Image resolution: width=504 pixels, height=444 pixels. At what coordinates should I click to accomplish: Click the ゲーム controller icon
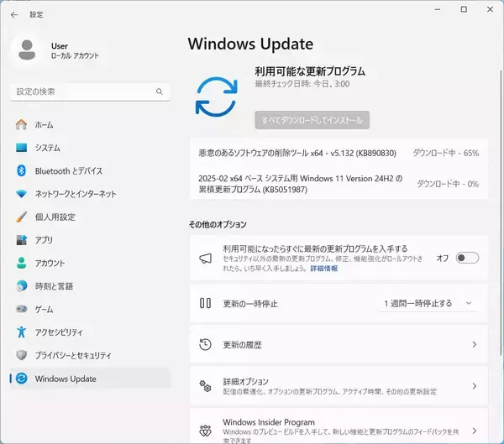[x=22, y=309]
